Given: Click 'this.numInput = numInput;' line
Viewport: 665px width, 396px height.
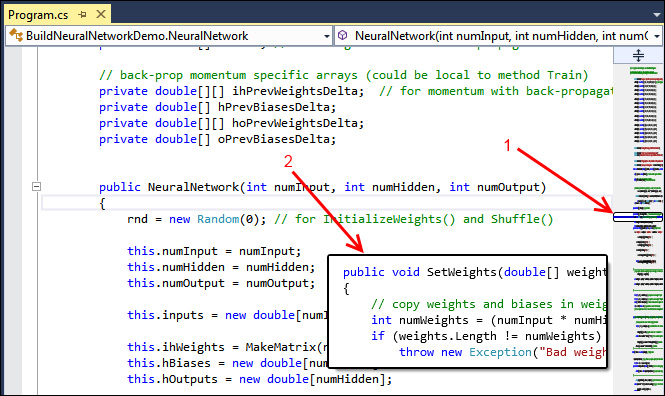Looking at the screenshot, I should point(214,251).
